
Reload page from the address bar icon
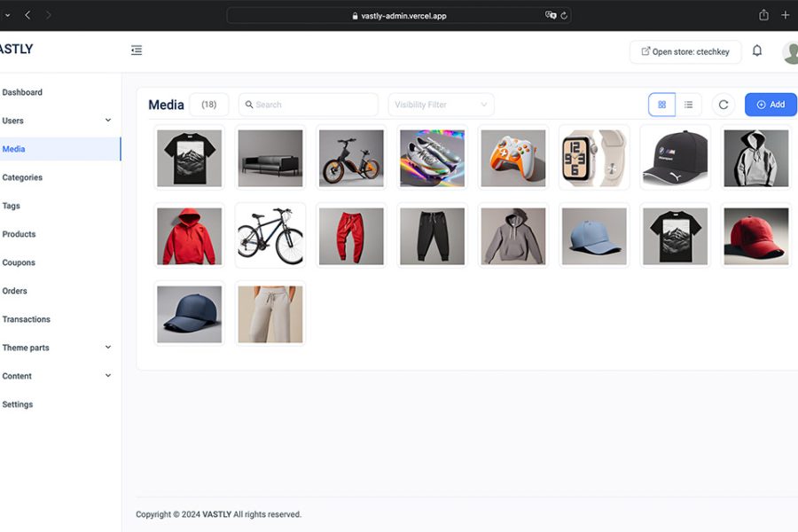coord(564,16)
